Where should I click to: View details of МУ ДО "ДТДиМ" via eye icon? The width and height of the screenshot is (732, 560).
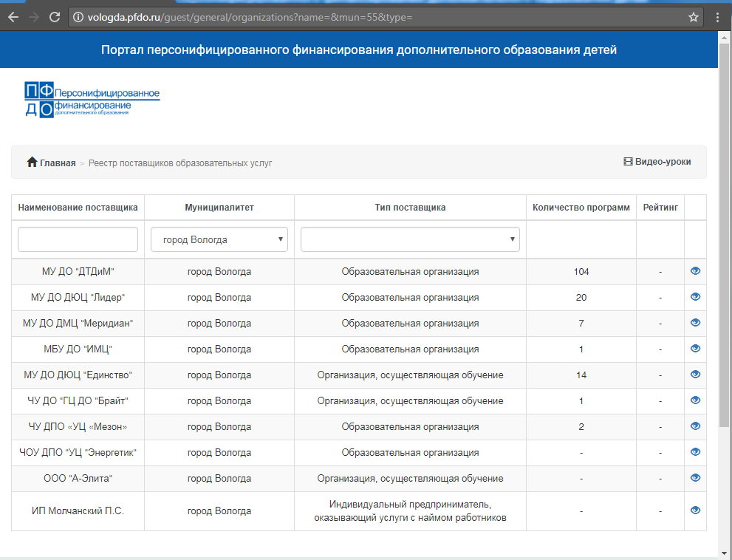(x=695, y=271)
